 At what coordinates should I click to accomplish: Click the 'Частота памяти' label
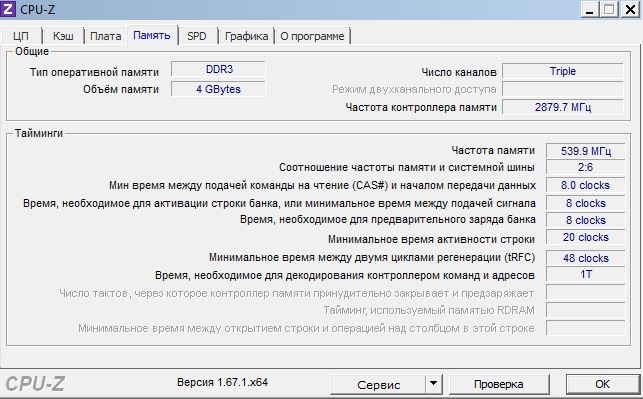coord(493,150)
